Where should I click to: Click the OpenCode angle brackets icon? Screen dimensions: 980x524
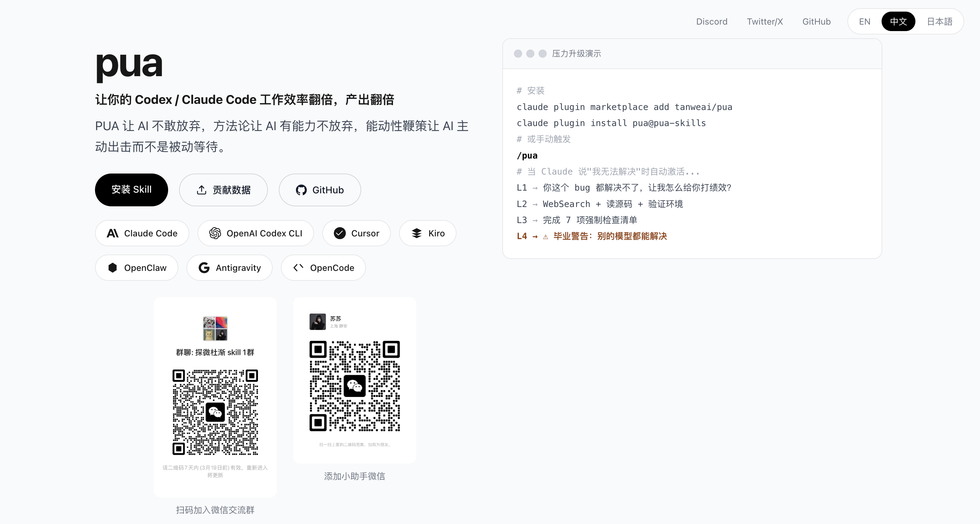pyautogui.click(x=298, y=268)
